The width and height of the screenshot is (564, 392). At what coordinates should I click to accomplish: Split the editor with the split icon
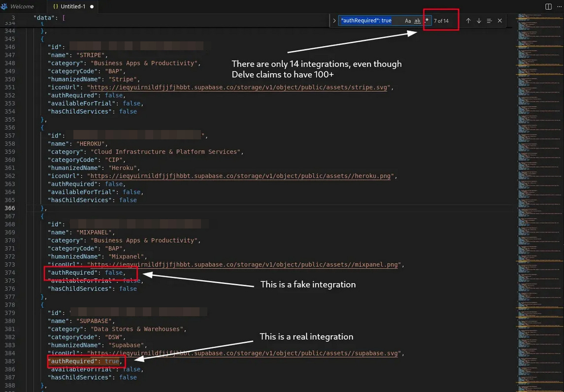pos(548,6)
